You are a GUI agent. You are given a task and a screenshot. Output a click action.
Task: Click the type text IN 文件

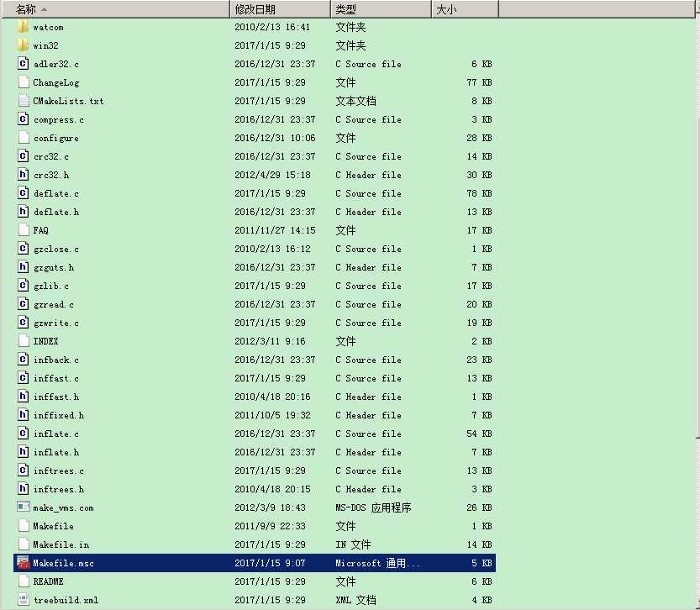tap(353, 544)
